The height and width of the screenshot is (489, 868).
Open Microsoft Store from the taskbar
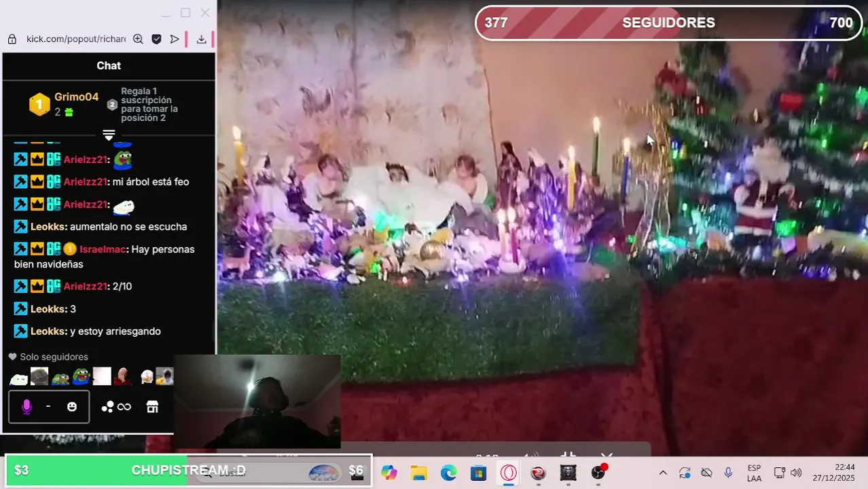(479, 473)
